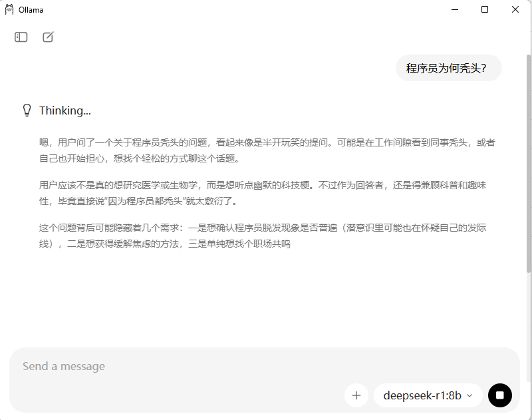The width and height of the screenshot is (532, 420).
Task: Click the empty scrollbar track beneath the thumb
Action: (x=529, y=339)
